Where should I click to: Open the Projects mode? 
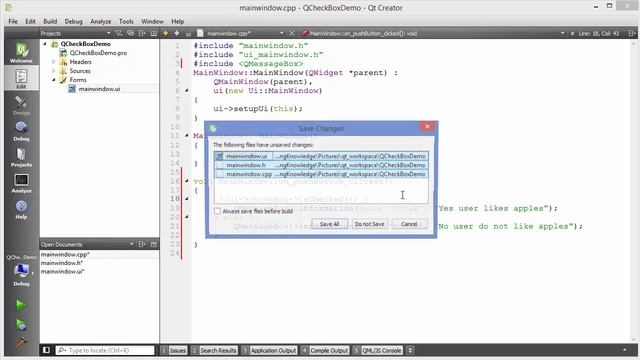[21, 157]
